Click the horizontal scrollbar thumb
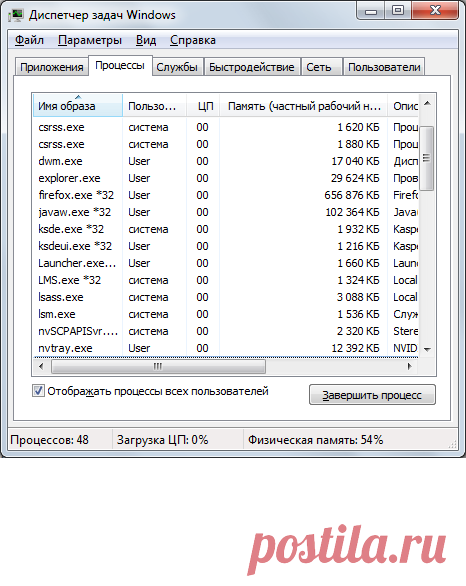 tap(158, 366)
